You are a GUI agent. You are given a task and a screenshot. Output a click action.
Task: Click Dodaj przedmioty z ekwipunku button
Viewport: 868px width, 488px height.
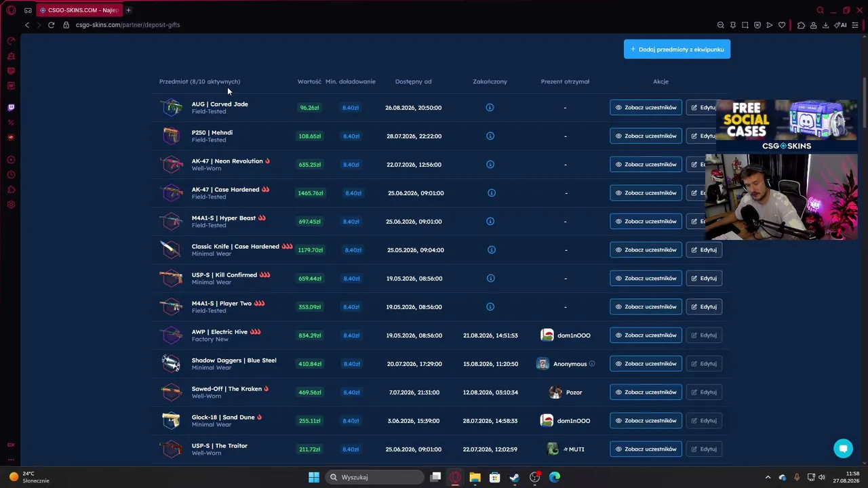[677, 49]
